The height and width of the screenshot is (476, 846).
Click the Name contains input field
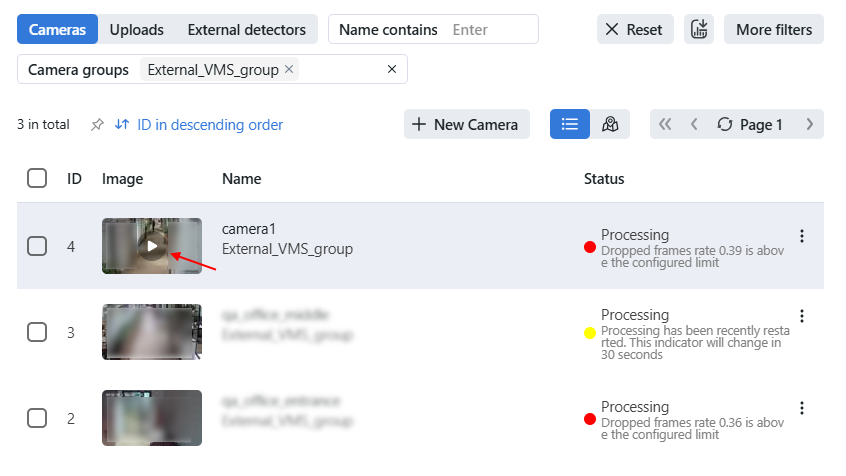point(490,29)
